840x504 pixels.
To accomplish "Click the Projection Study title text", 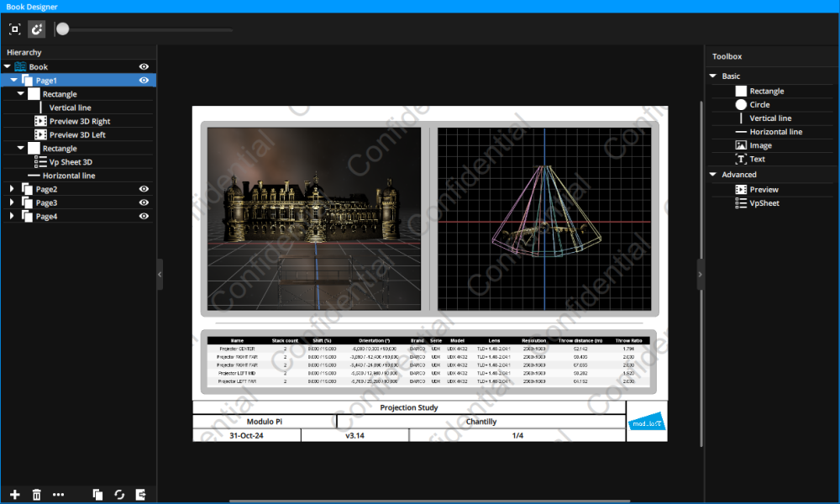I will (x=409, y=407).
